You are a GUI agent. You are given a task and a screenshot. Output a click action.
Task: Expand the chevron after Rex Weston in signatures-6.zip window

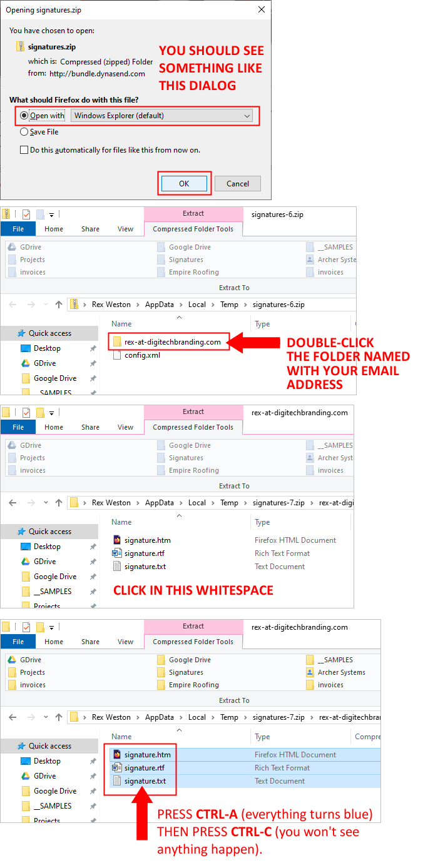point(138,305)
